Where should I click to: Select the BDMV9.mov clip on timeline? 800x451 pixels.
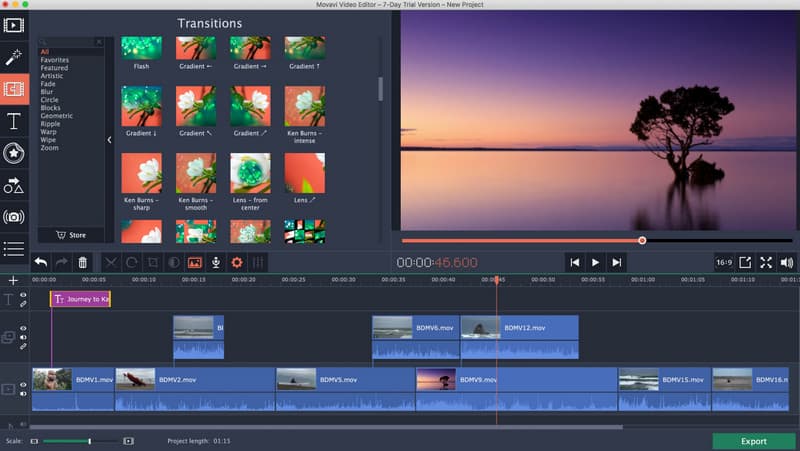516,389
